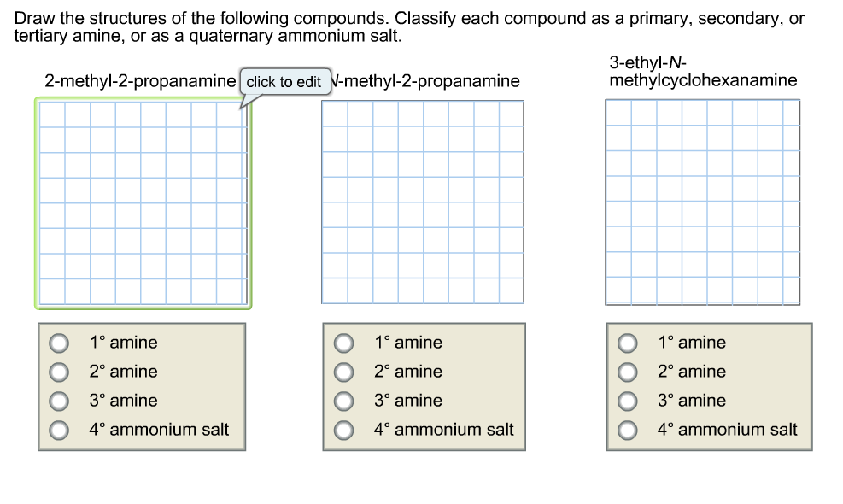843x504 pixels.
Task: Select 1° amine for 3-ethyl-N-methylcyclohexanamine
Action: click(628, 342)
